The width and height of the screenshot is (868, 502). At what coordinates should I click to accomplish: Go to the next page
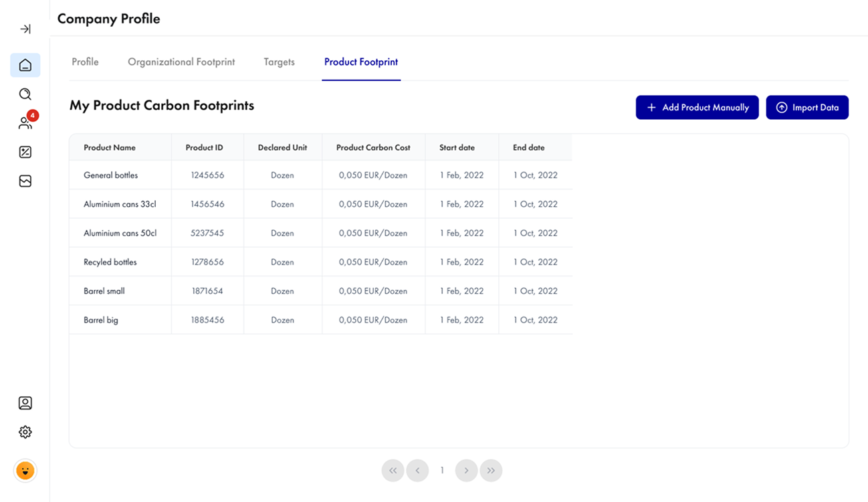466,471
